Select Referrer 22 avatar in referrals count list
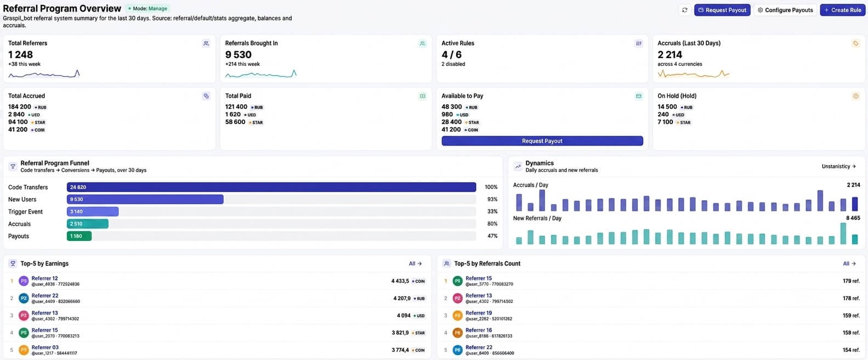The width and height of the screenshot is (868, 360). 457,350
